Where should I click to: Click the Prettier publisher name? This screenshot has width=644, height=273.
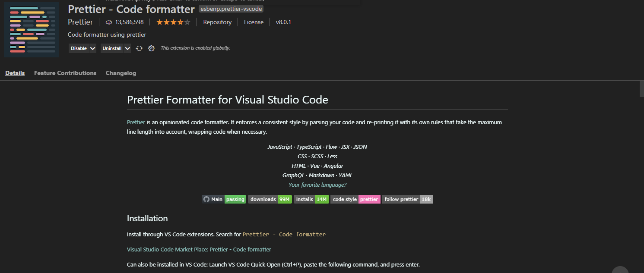pos(80,22)
